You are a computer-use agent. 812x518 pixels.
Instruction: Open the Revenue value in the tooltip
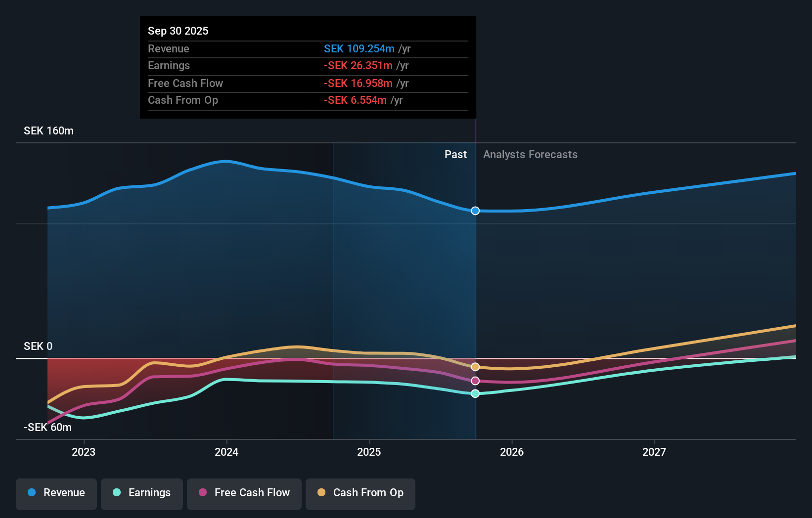pyautogui.click(x=360, y=48)
